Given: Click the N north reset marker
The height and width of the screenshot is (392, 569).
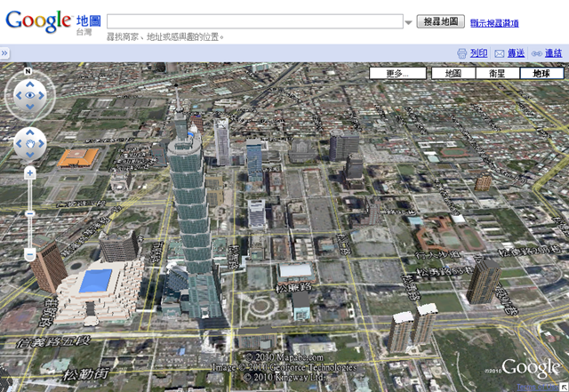Looking at the screenshot, I should point(28,71).
